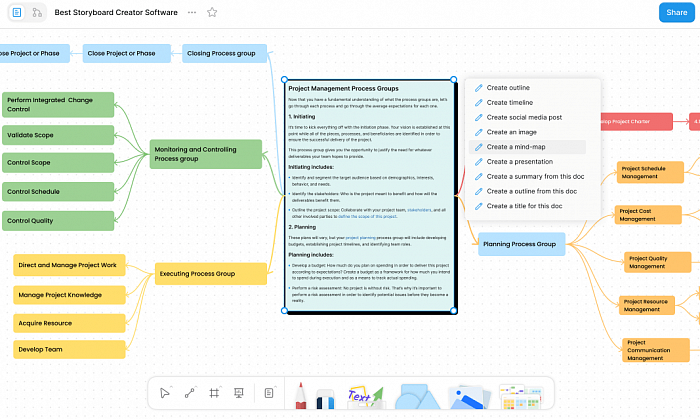Image resolution: width=700 pixels, height=419 pixels.
Task: Click the Share button
Action: 677,12
